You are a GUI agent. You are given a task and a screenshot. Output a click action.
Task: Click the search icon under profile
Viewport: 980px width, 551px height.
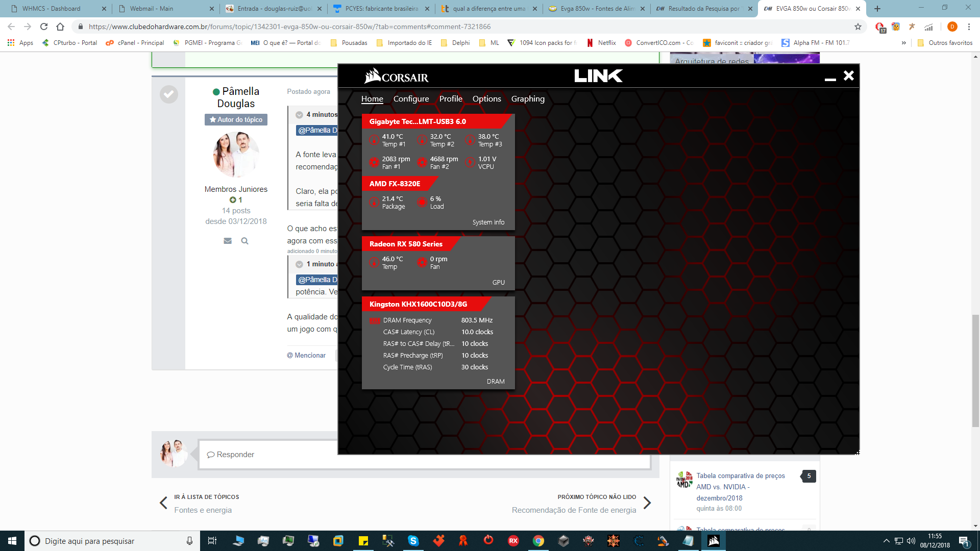pos(244,241)
